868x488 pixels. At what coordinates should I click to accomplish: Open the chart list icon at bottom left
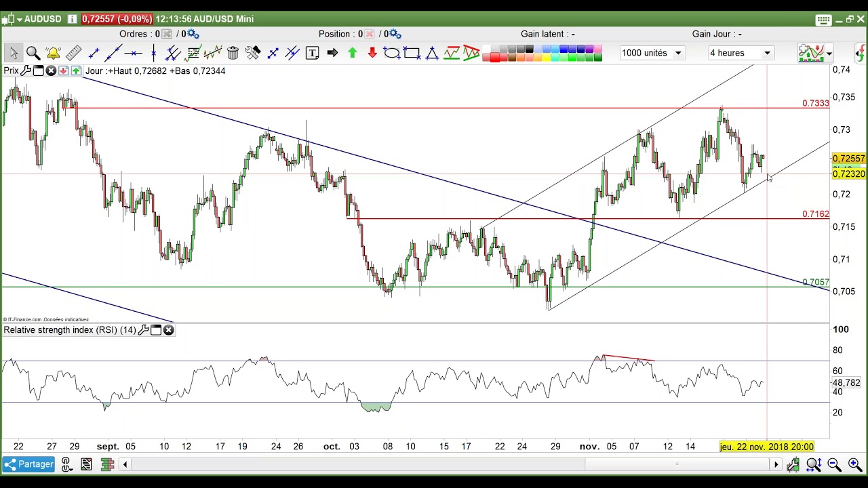[x=86, y=464]
